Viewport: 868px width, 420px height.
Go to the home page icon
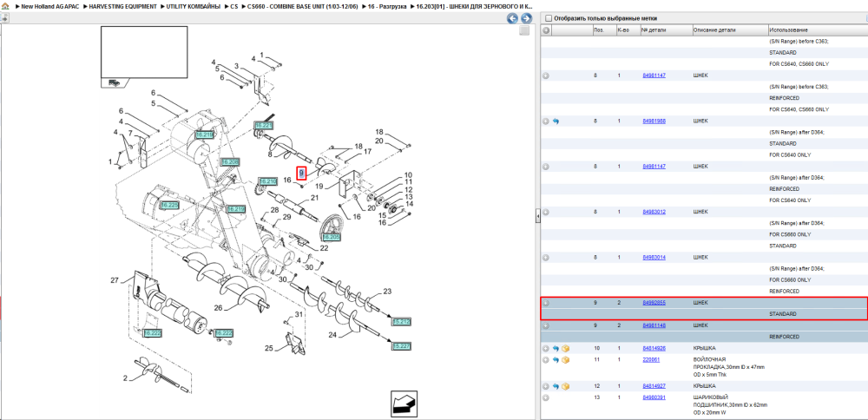4,6
